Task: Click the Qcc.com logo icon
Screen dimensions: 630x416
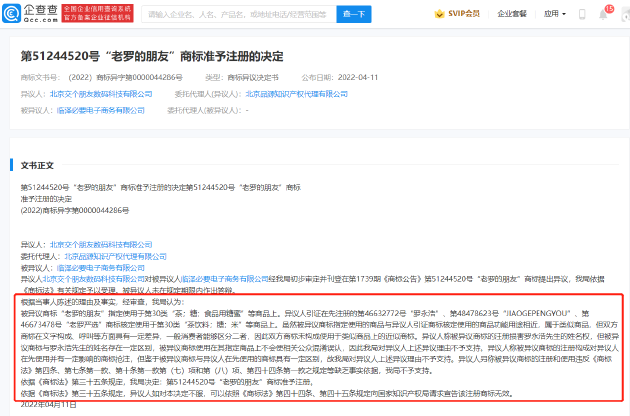Action: point(11,14)
